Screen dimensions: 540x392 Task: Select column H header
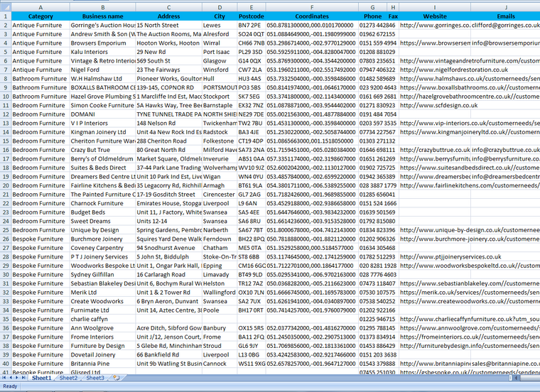(x=393, y=7)
